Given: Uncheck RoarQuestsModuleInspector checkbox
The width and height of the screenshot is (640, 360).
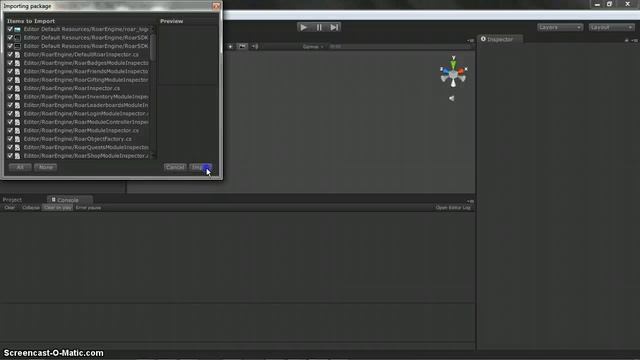Looking at the screenshot, I should 10,147.
